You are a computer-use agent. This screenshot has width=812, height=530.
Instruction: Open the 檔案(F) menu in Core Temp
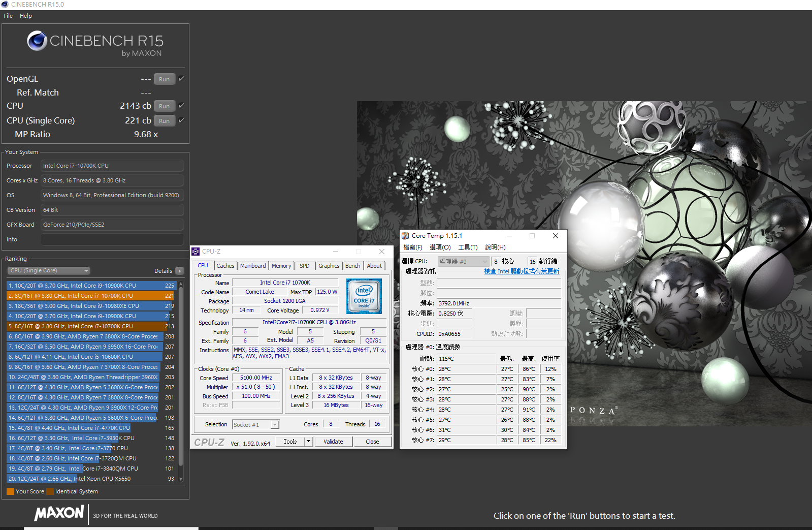[413, 247]
